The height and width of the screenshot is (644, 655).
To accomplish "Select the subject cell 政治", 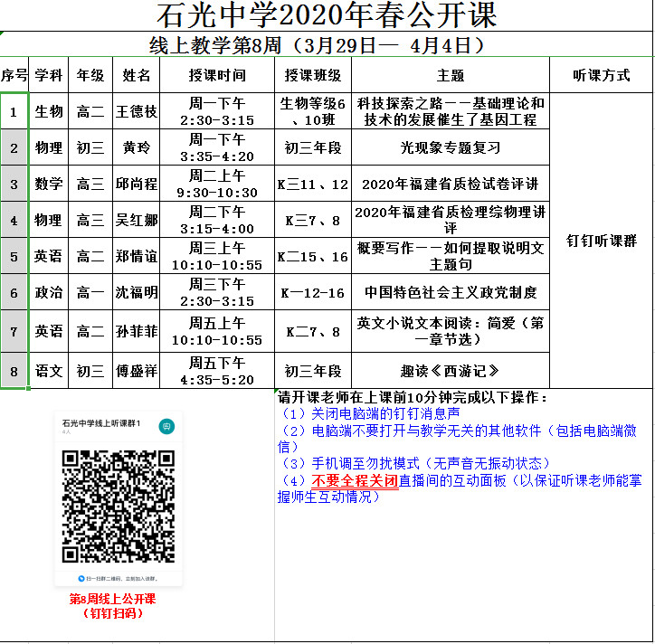I will (x=49, y=292).
